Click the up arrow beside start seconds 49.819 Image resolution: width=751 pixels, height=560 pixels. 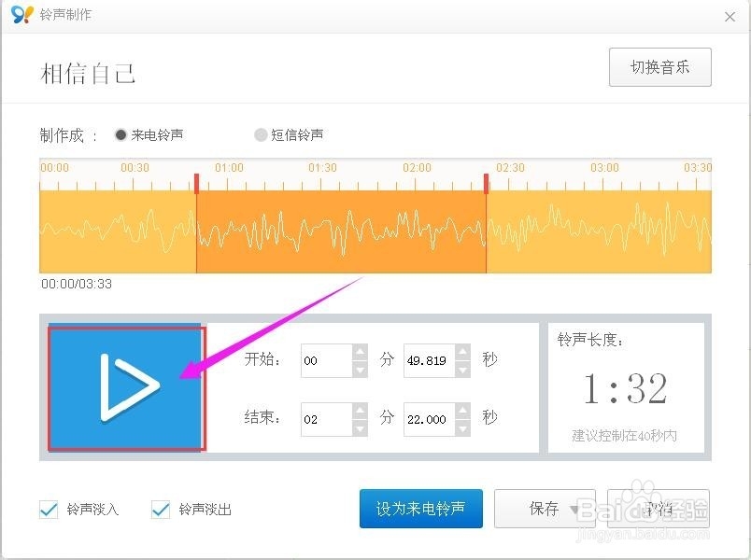coord(464,354)
